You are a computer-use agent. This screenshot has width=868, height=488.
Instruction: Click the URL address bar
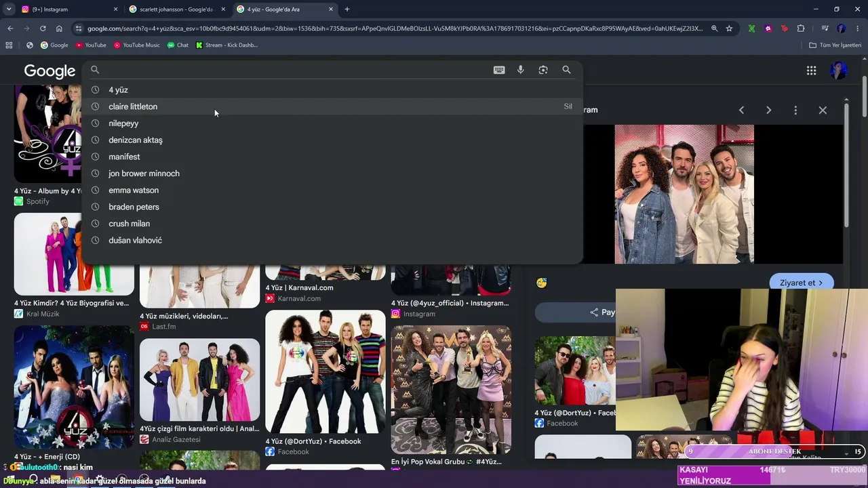pyautogui.click(x=395, y=28)
